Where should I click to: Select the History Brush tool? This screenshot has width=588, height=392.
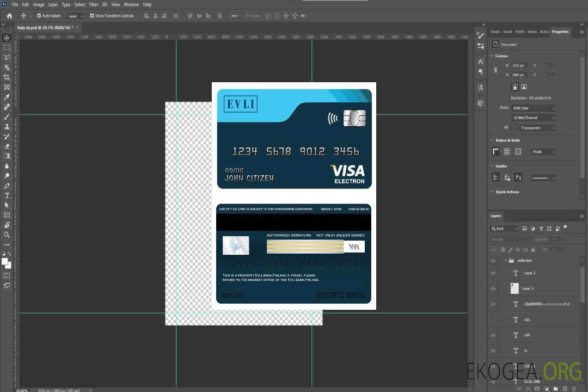point(7,137)
